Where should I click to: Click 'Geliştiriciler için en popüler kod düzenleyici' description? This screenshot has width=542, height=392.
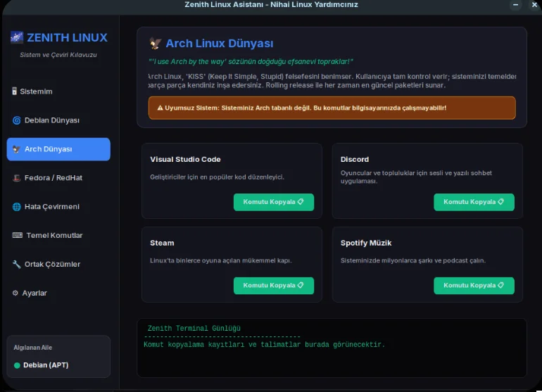point(217,177)
